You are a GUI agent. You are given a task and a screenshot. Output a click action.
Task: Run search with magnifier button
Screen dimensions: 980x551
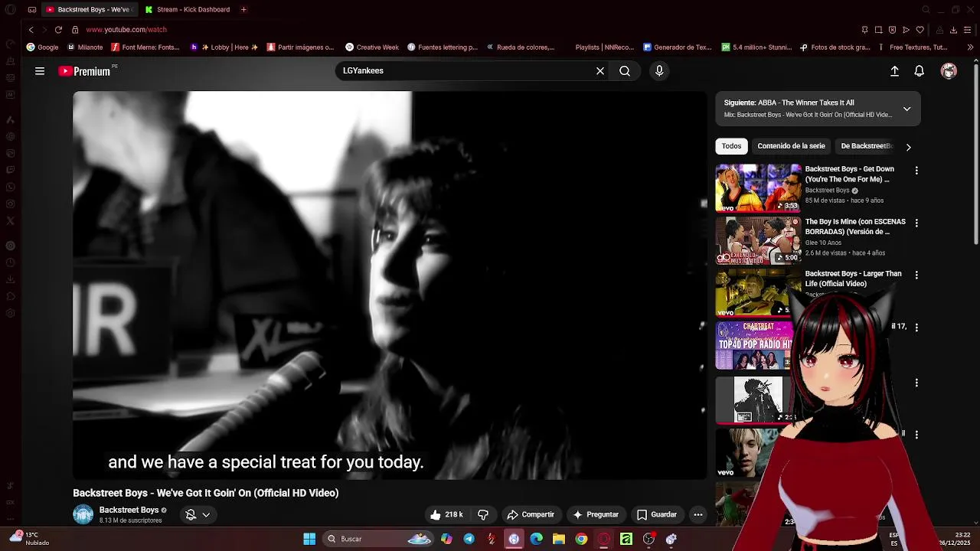tap(625, 71)
